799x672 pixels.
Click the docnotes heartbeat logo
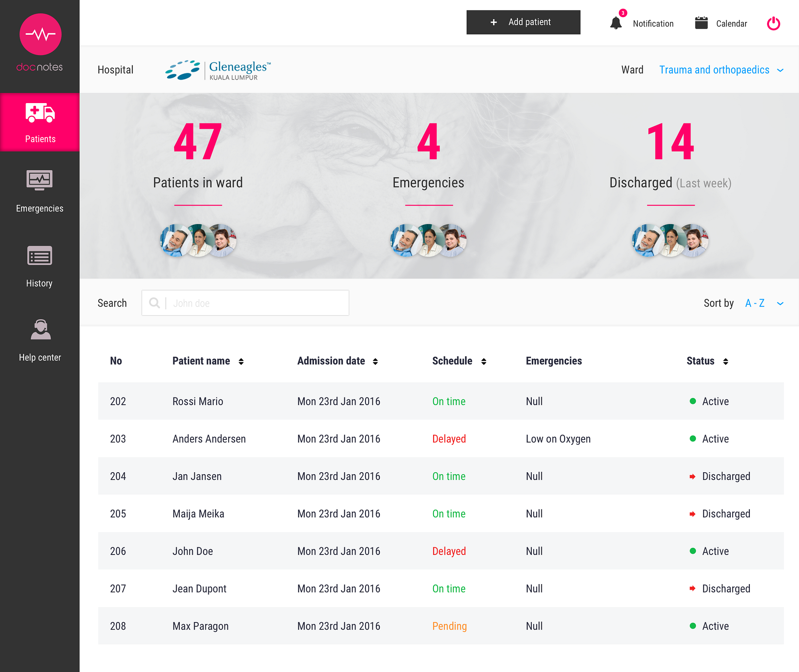(x=40, y=34)
